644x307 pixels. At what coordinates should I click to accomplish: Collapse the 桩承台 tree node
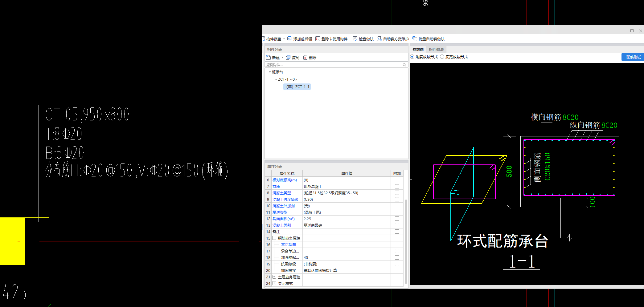click(270, 72)
